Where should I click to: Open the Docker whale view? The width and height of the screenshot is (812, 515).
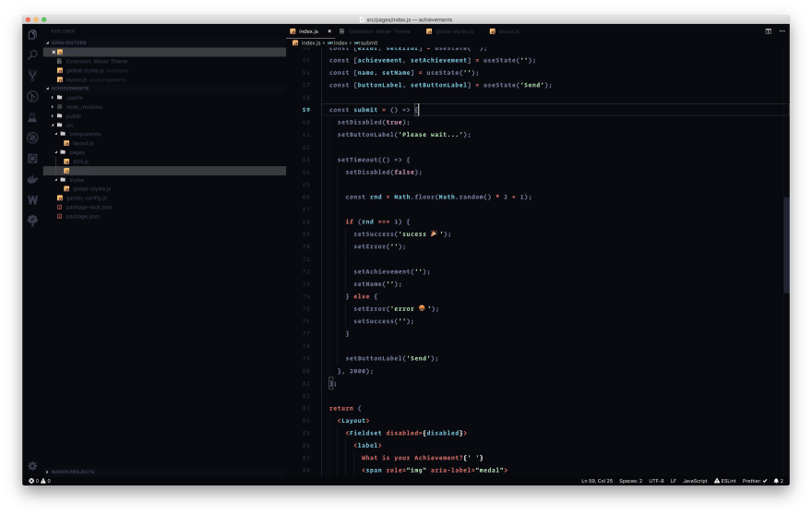coord(32,179)
